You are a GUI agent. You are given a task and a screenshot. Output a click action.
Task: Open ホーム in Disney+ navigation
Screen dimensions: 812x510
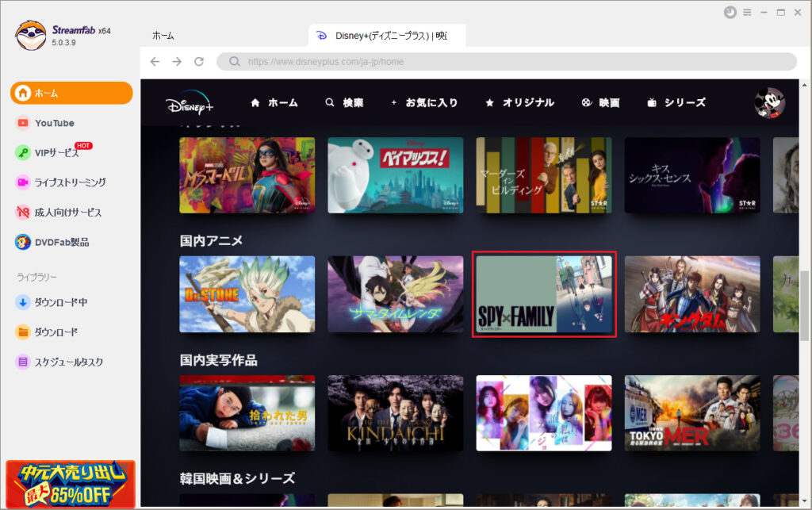[x=283, y=102]
